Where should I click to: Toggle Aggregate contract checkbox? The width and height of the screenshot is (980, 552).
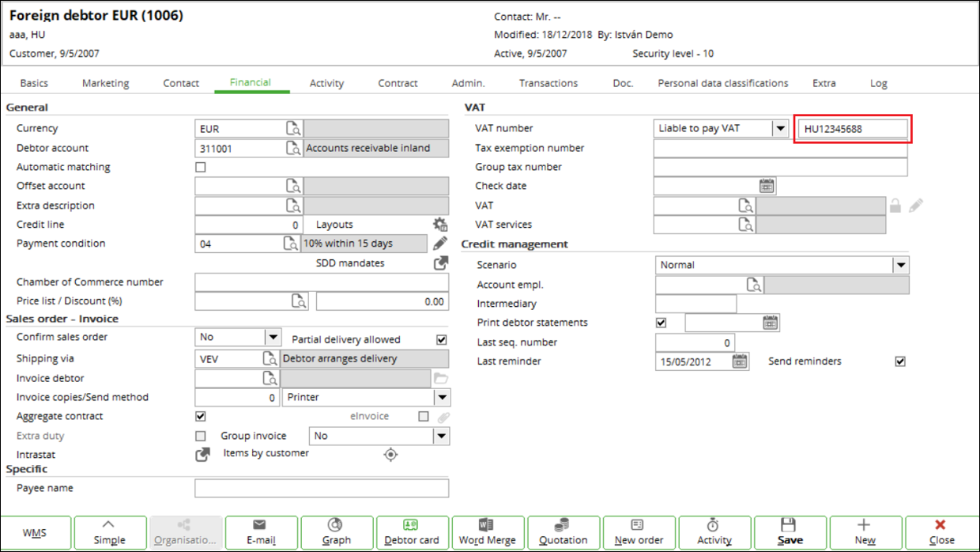tap(201, 416)
